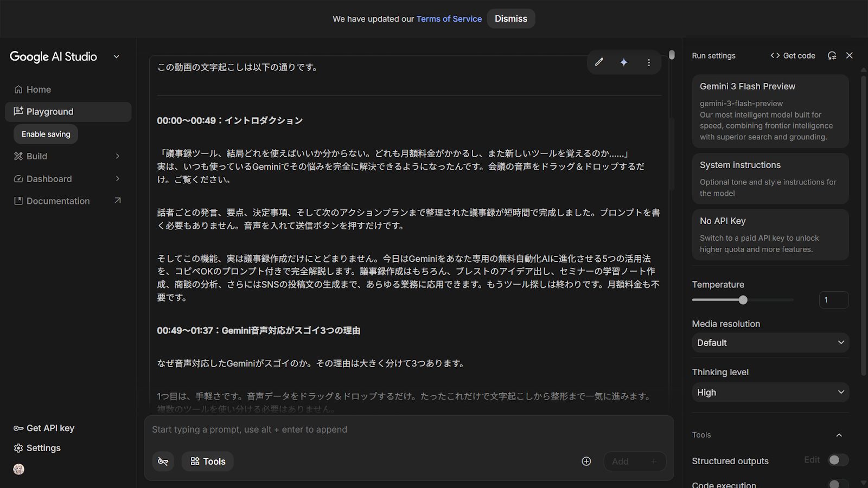The height and width of the screenshot is (488, 868).
Task: Open the three-dot more options menu
Action: click(x=649, y=62)
